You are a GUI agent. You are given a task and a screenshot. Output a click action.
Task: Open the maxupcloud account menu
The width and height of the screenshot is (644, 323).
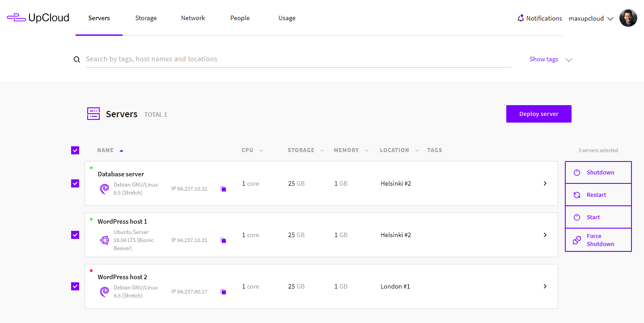click(x=591, y=18)
